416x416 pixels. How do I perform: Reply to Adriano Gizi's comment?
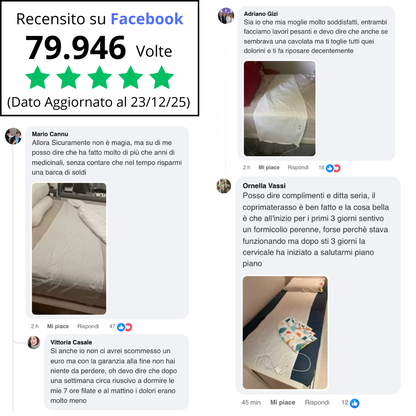tap(298, 167)
